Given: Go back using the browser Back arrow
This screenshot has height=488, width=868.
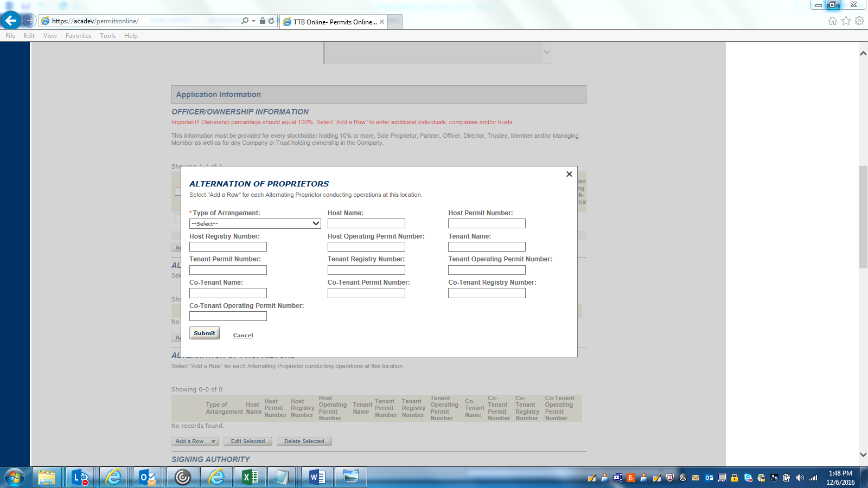Looking at the screenshot, I should click(x=11, y=21).
